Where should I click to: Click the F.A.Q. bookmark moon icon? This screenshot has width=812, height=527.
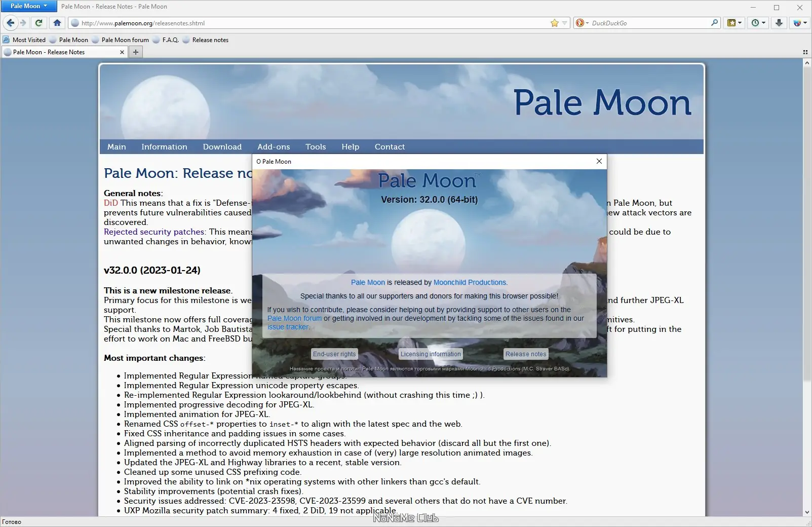pos(157,40)
